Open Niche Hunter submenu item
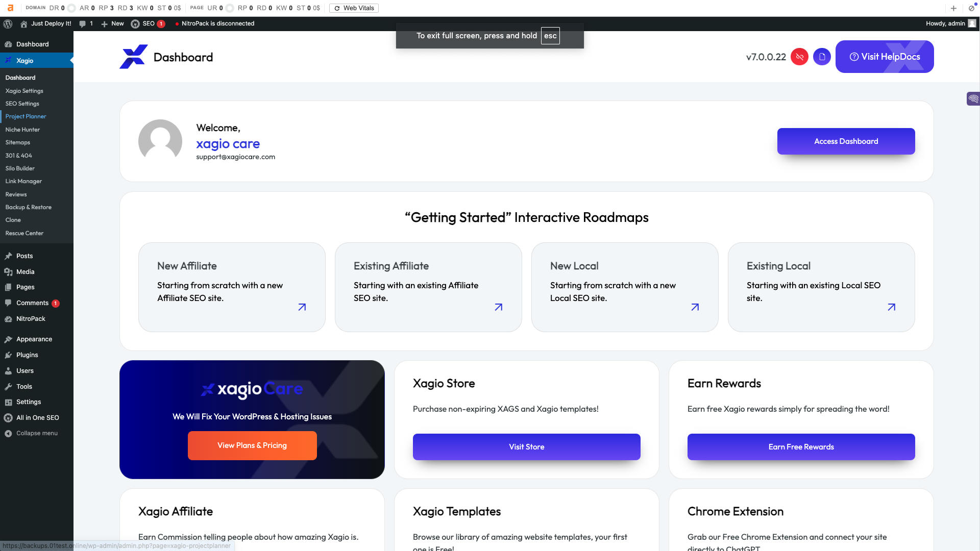 (22, 130)
